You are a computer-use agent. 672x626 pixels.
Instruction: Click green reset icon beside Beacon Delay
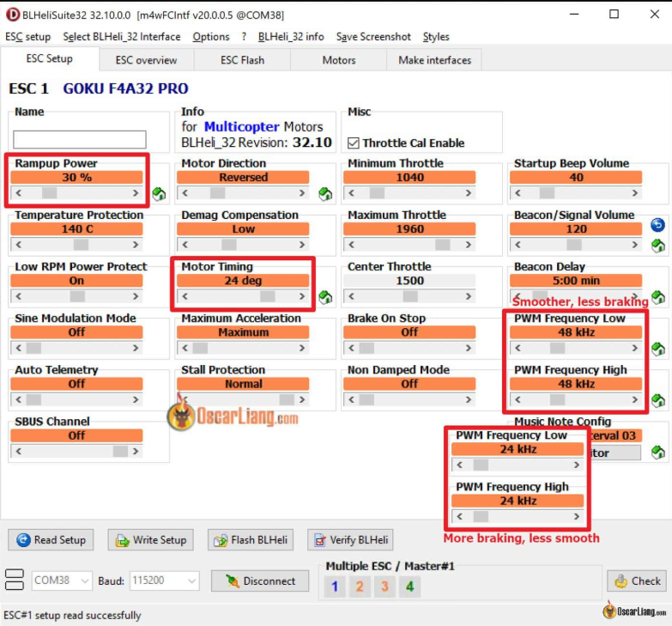click(x=658, y=297)
